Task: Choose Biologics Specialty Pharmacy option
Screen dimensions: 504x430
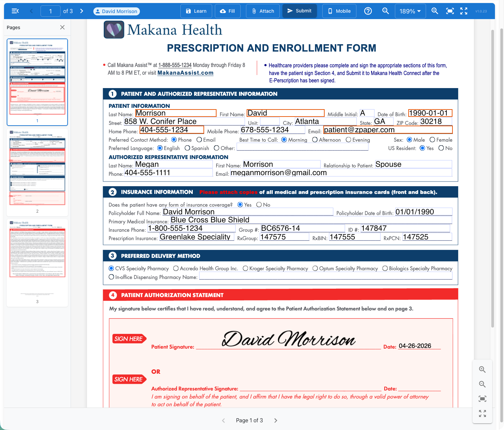Action: 385,268
